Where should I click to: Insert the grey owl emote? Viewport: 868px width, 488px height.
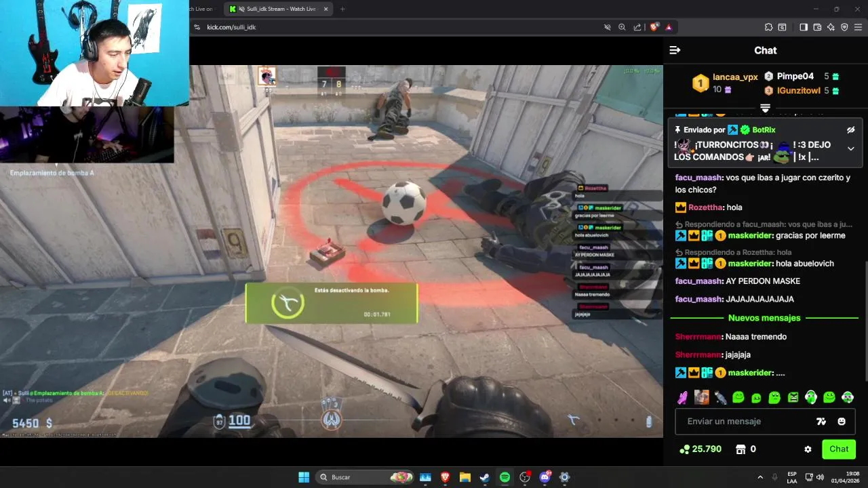click(720, 398)
